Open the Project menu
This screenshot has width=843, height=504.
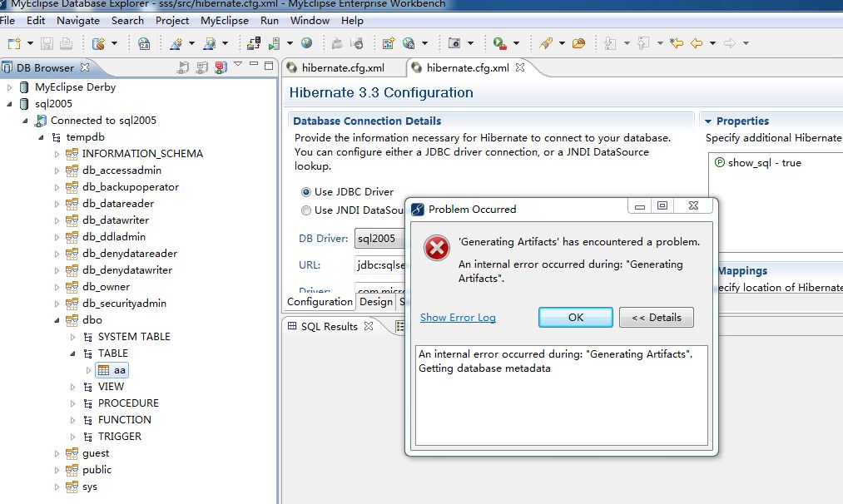[172, 21]
